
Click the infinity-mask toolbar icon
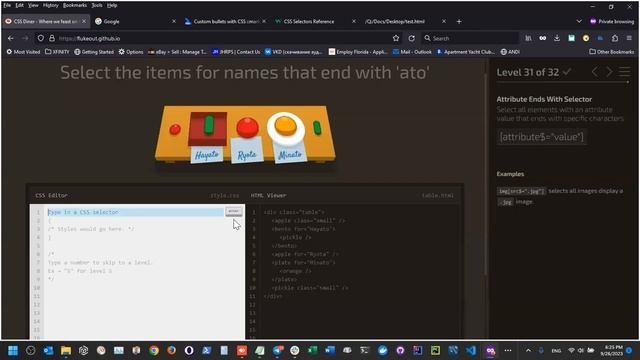[542, 38]
